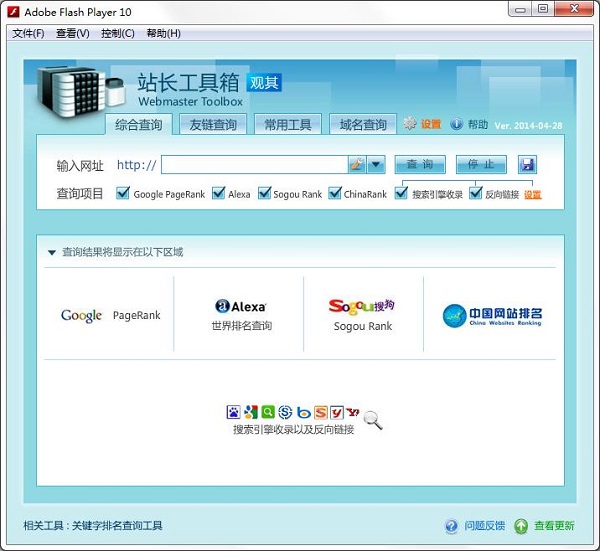Click the 世界排名查询 text under Alexa
The image size is (600, 551).
tap(242, 326)
